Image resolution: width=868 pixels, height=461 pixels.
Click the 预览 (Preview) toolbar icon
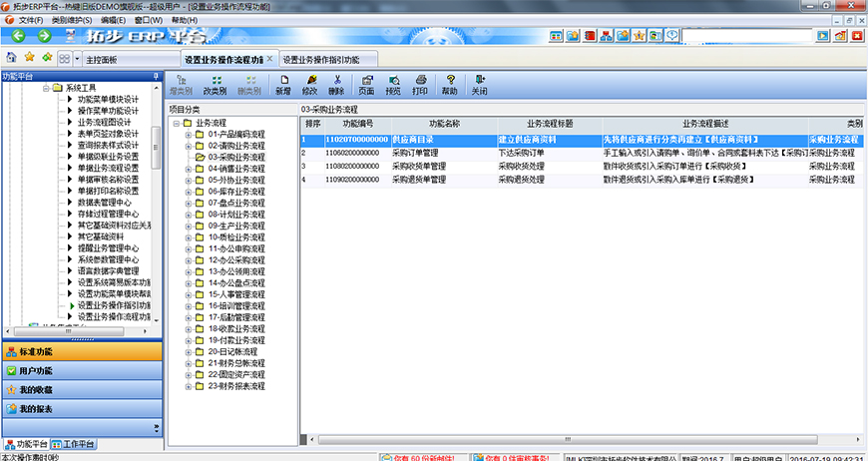click(x=393, y=84)
